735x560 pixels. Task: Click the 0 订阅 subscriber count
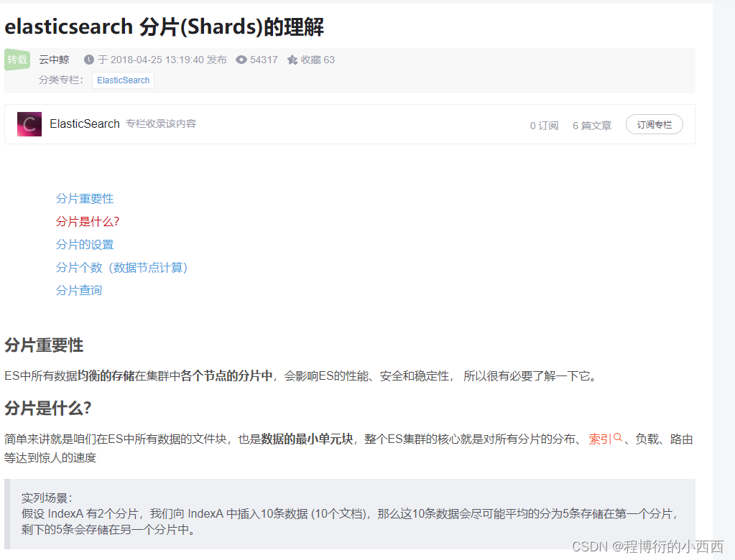(544, 126)
